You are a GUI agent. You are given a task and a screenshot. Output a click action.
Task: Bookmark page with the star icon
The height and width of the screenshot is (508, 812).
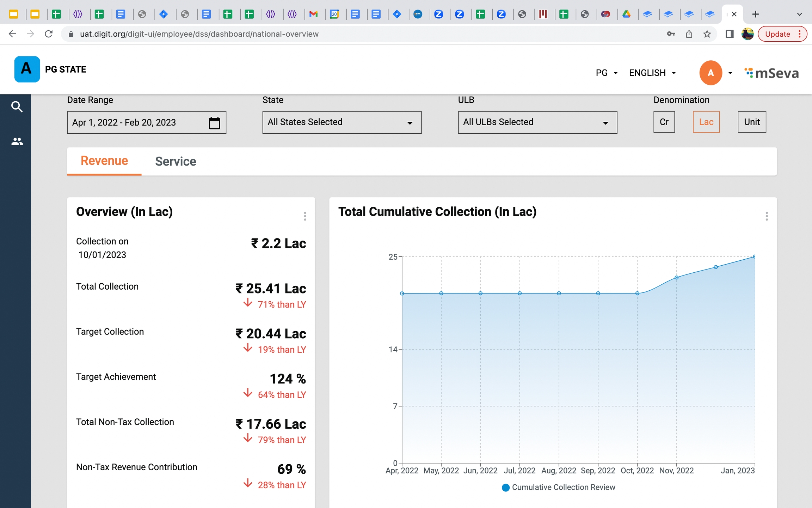tap(707, 34)
